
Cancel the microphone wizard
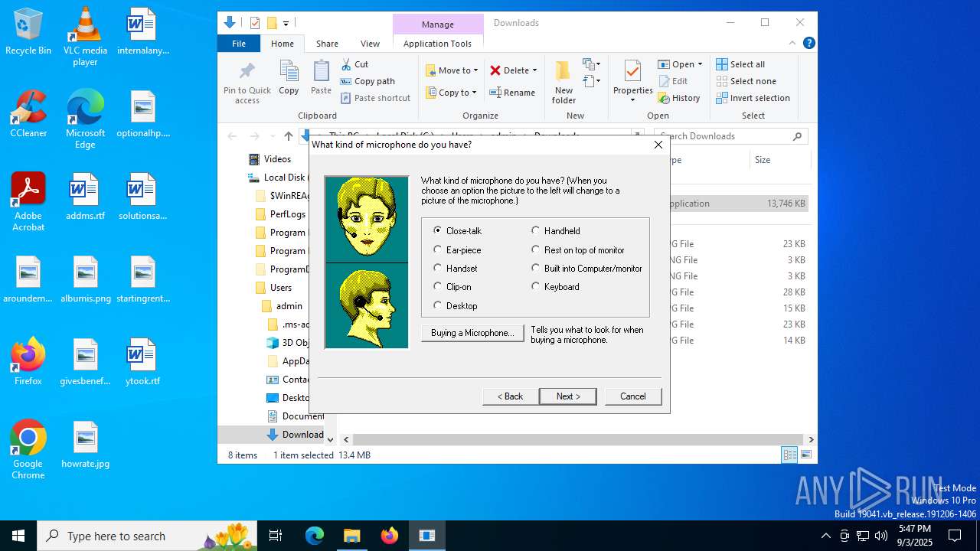(x=633, y=396)
